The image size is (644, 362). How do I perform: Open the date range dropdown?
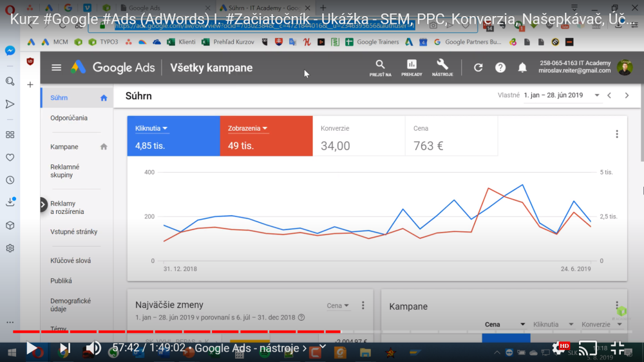click(597, 95)
